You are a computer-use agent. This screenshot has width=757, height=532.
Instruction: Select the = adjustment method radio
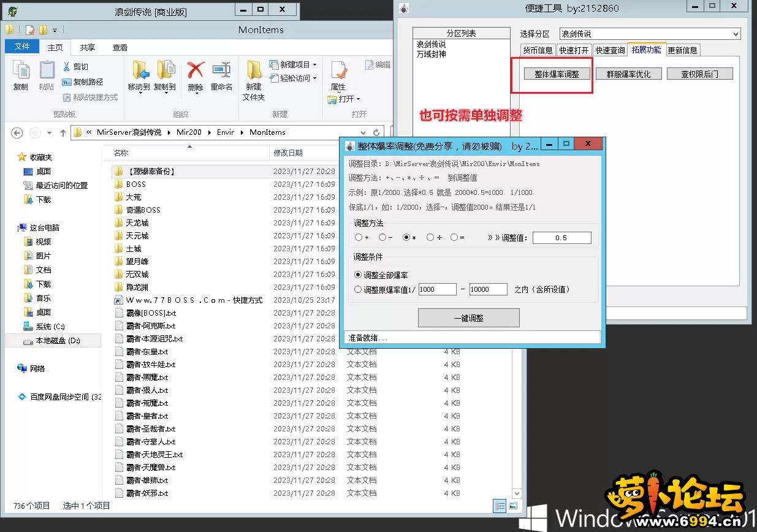pyautogui.click(x=454, y=237)
